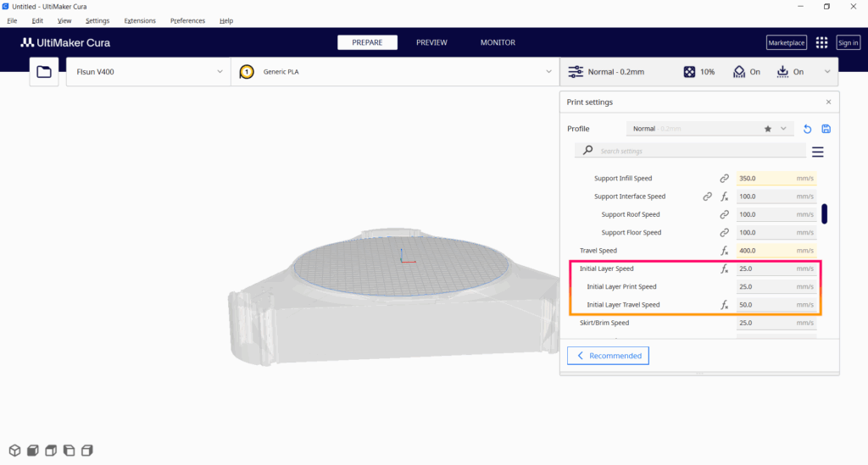Reset profile changes with the undo arrow
This screenshot has width=868, height=465.
807,129
